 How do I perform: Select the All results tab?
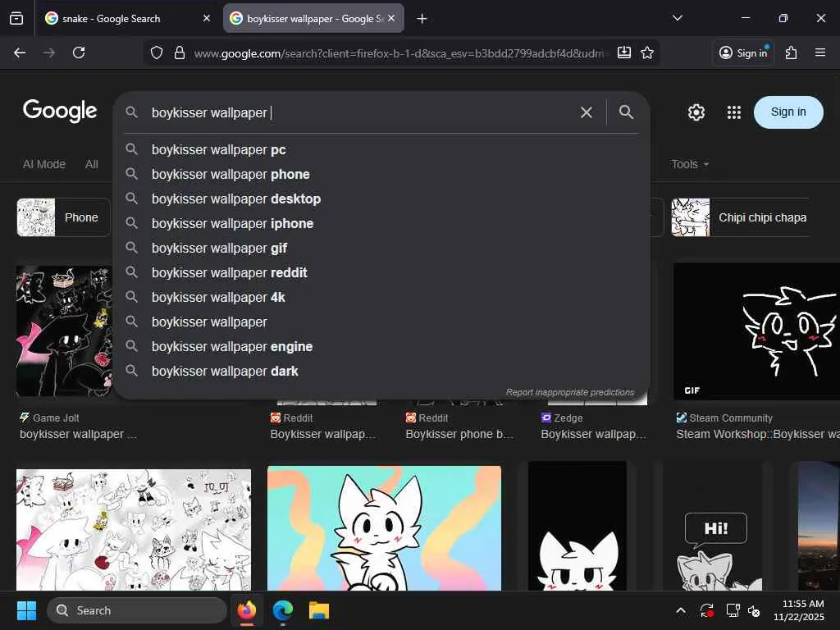[x=92, y=164]
